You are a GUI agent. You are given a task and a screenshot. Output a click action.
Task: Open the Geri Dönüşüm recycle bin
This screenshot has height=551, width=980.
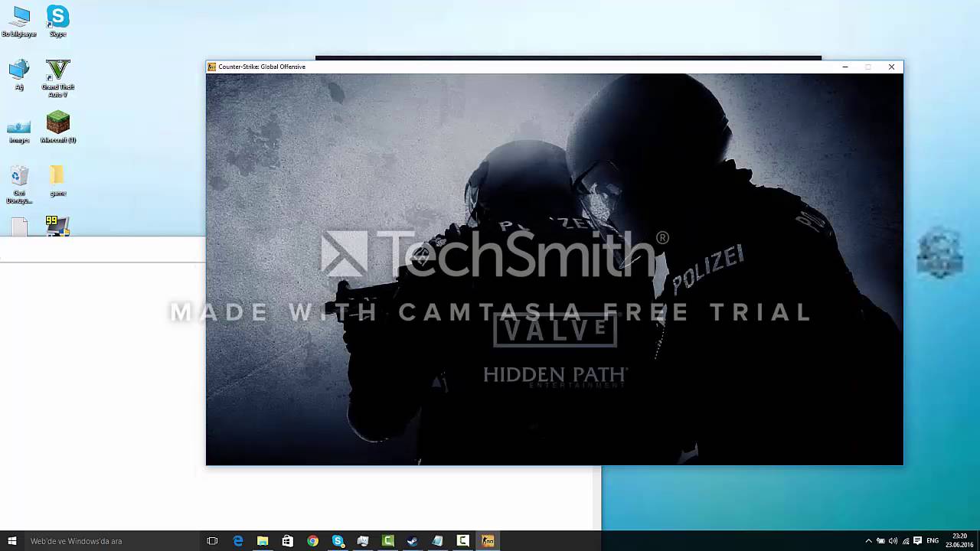click(19, 185)
